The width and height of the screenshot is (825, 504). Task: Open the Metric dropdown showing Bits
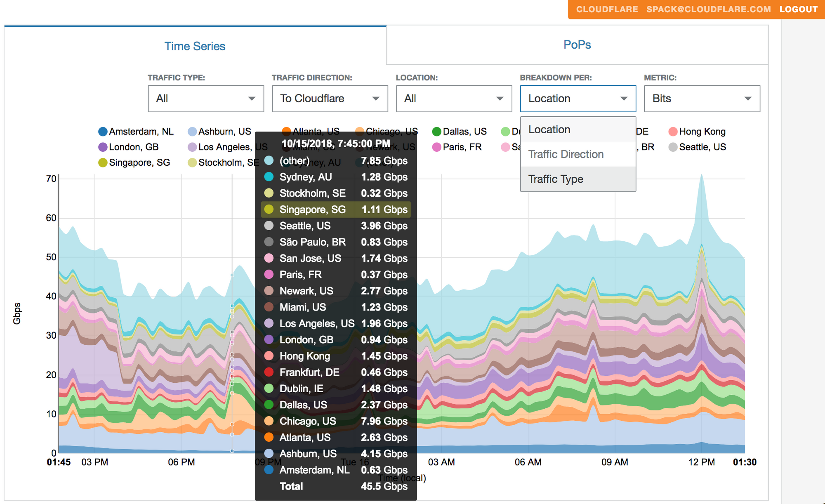[x=702, y=99]
